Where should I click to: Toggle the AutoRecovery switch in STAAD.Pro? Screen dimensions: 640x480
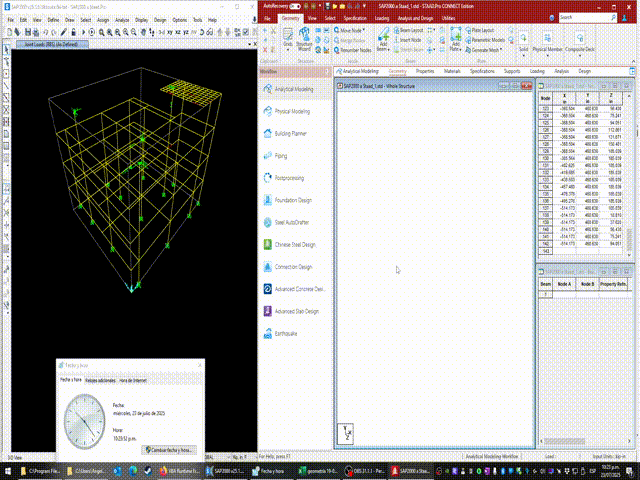point(295,7)
